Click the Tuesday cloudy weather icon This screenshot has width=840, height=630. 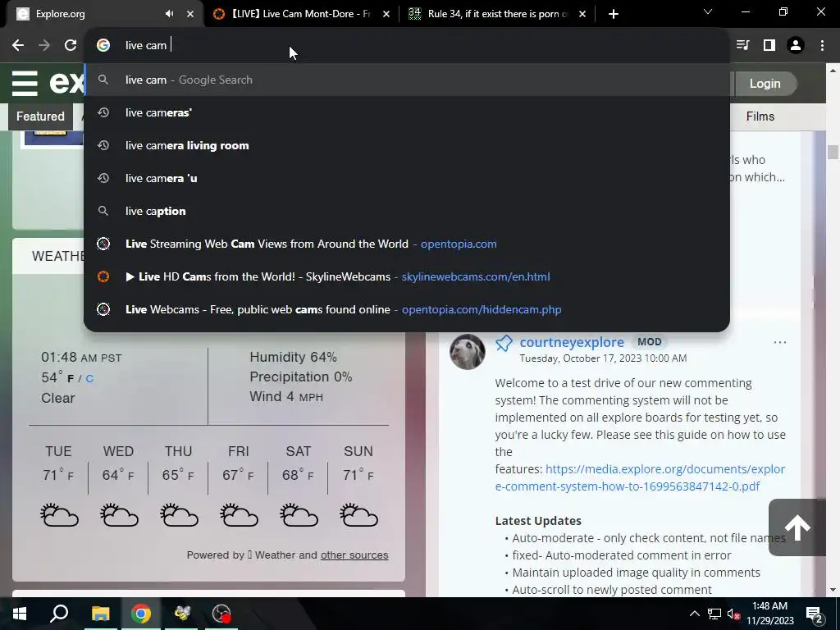(59, 515)
